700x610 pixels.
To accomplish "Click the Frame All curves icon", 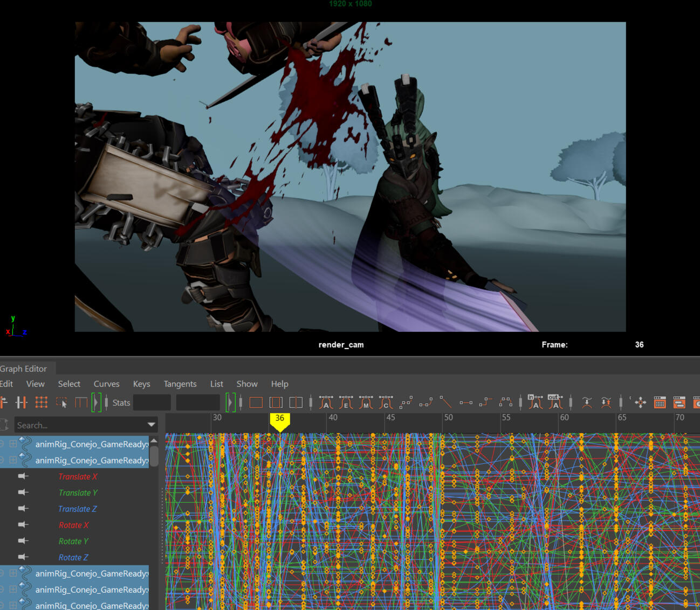I will 256,402.
